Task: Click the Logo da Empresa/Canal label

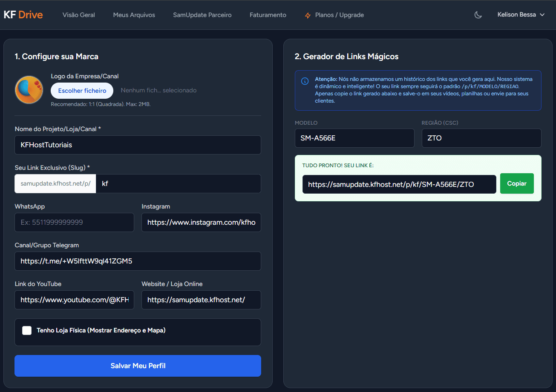Action: click(85, 76)
